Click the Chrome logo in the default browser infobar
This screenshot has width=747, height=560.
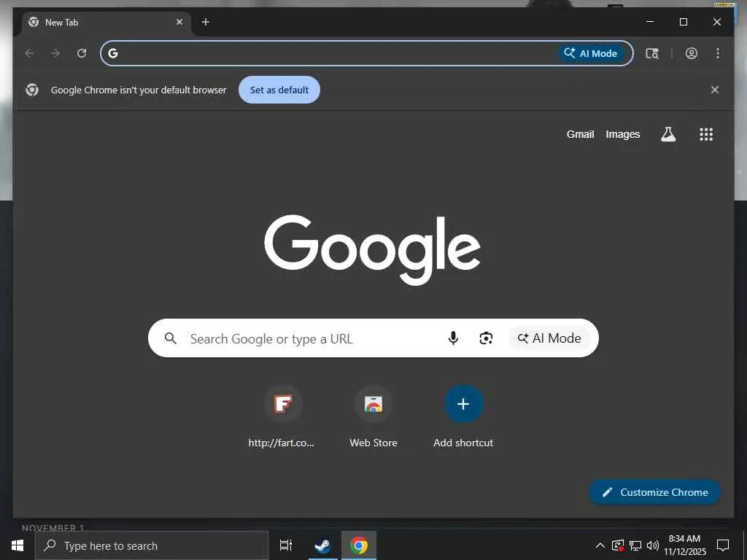click(32, 90)
